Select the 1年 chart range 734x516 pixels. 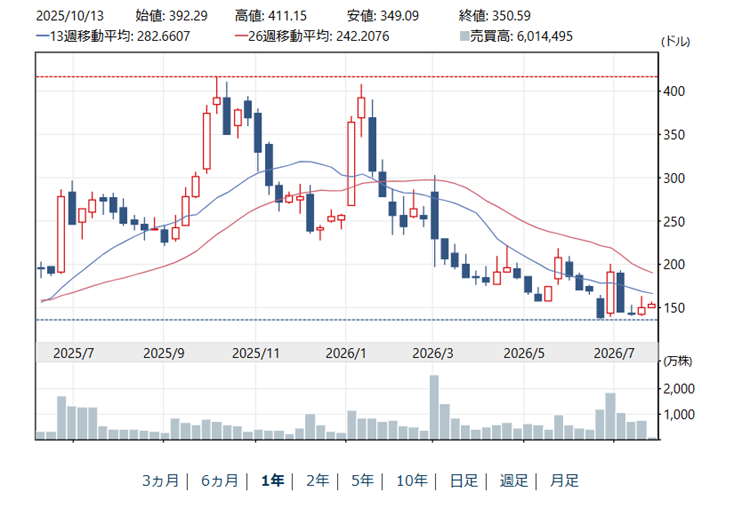click(273, 480)
